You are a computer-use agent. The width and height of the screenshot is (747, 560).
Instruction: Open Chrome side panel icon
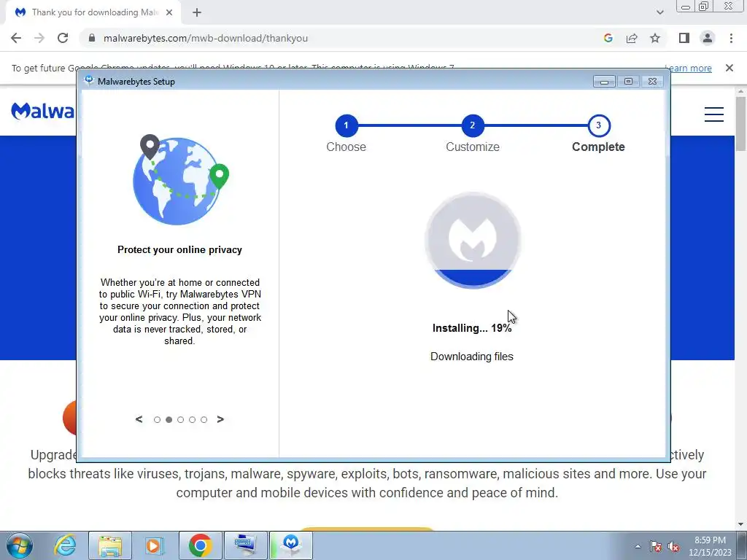coord(684,38)
